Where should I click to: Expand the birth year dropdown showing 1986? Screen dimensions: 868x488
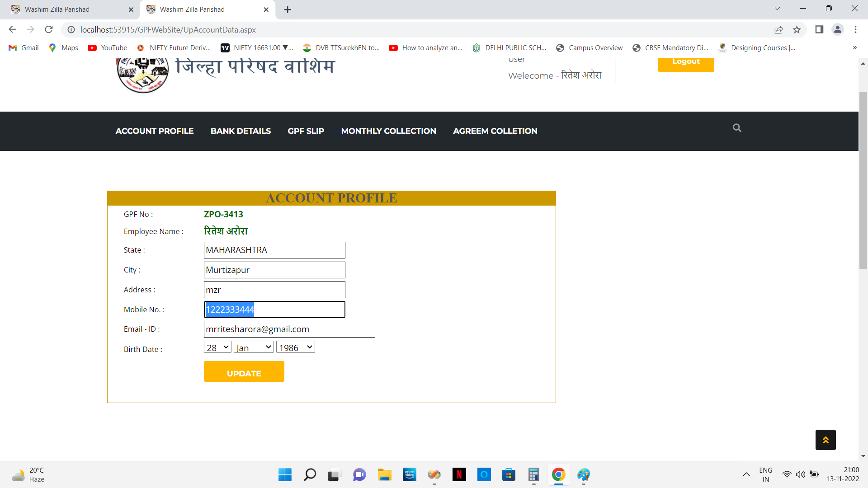tap(295, 347)
